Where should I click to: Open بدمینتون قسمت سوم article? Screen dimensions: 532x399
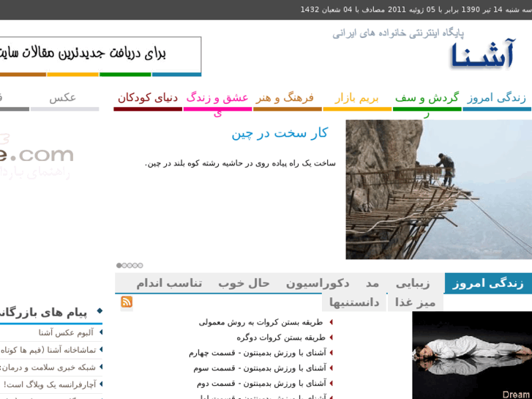[x=260, y=368]
